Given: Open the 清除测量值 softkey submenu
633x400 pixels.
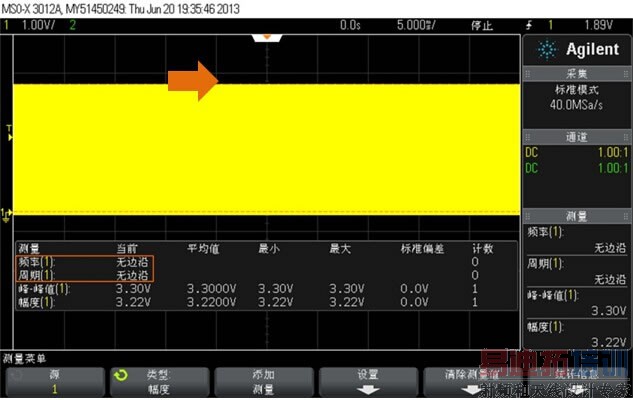Looking at the screenshot, I should [x=472, y=382].
